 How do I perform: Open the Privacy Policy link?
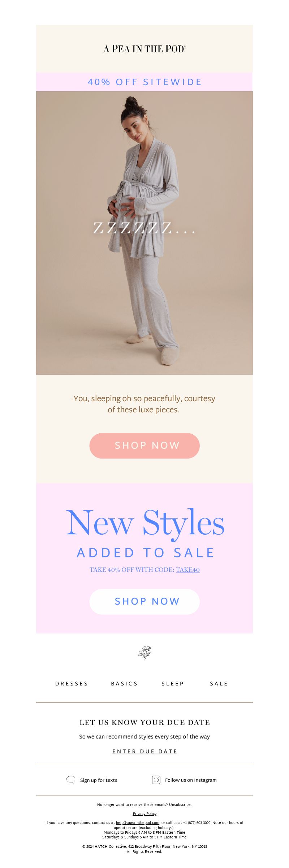(x=144, y=814)
